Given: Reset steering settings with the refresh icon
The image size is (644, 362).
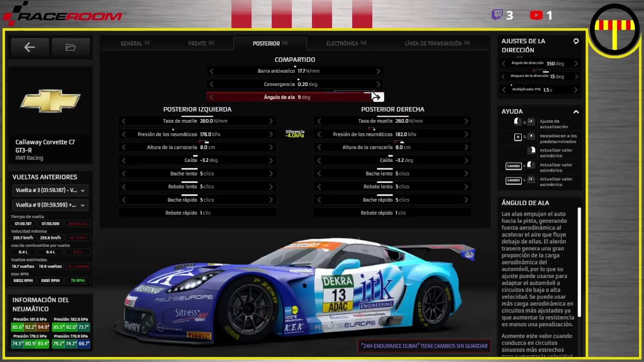Looking at the screenshot, I should pos(576,41).
